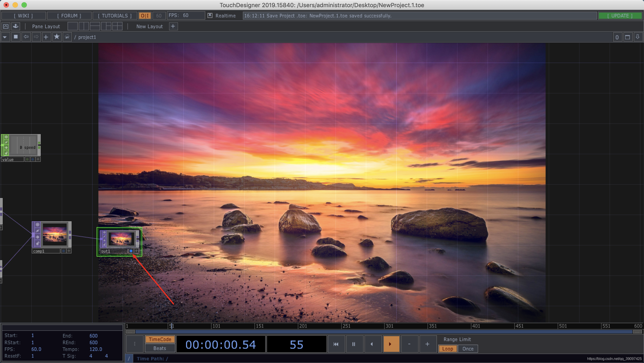Select the four-quadrant pane layout icon
This screenshot has height=363, width=644.
click(117, 26)
